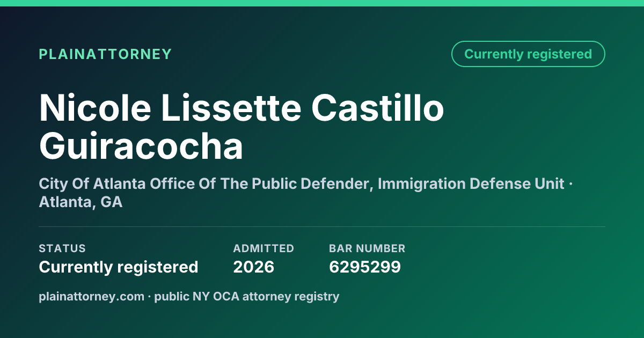Select the bar number 6295299
Viewport: 644px width, 338px height.
click(x=365, y=267)
